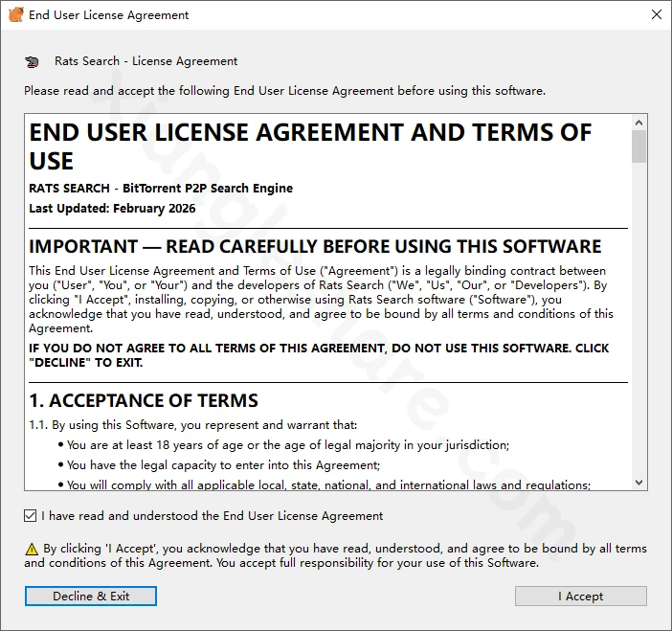This screenshot has height=631, width=672.
Task: Click the line "1.1. By using this Software"
Action: tap(192, 425)
